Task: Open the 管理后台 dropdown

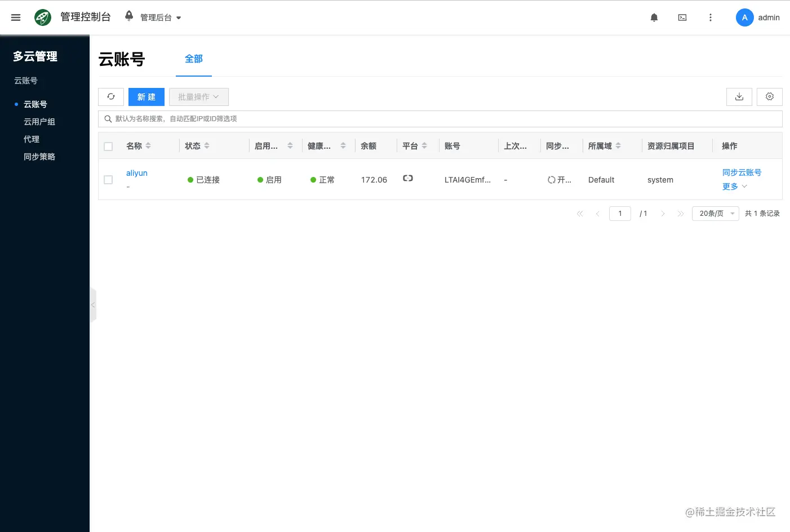Action: tap(161, 17)
